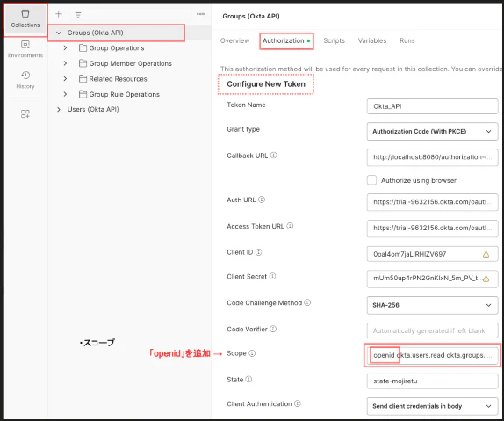Expand the Related Resources folder
504x421 pixels.
coord(65,79)
